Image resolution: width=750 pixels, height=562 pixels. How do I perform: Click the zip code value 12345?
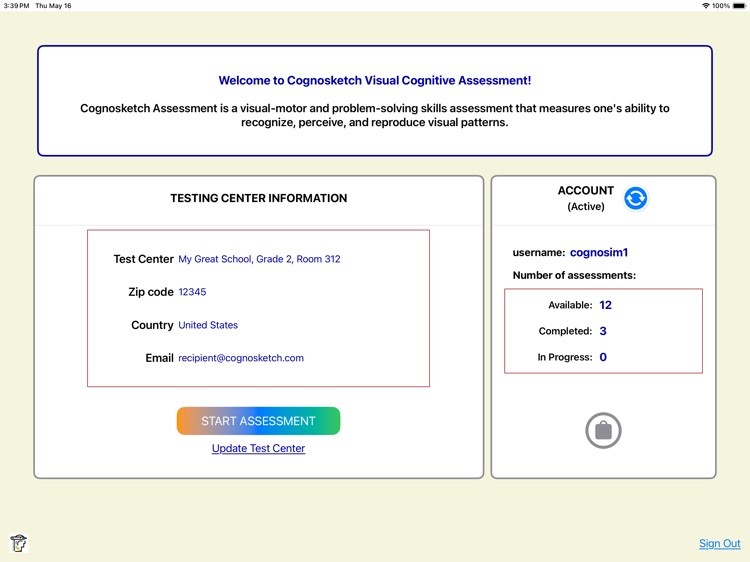click(x=192, y=292)
